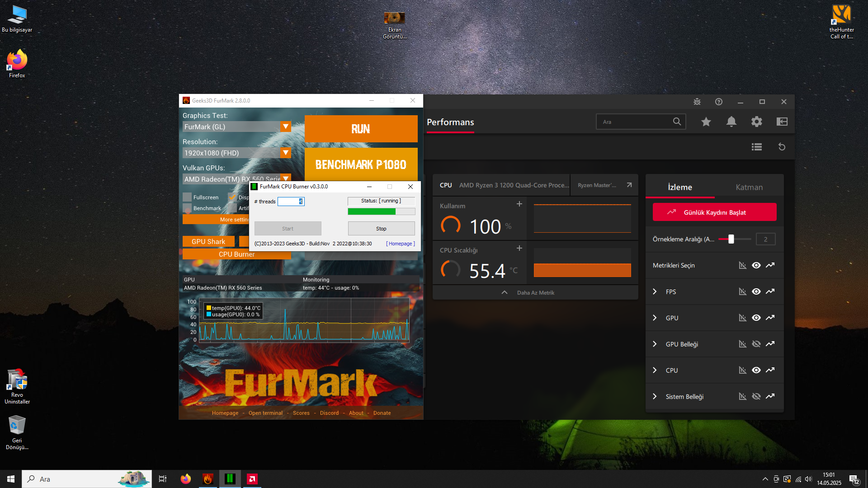Click the sidebar panel toggle icon
Viewport: 868px width, 488px height.
(x=782, y=122)
